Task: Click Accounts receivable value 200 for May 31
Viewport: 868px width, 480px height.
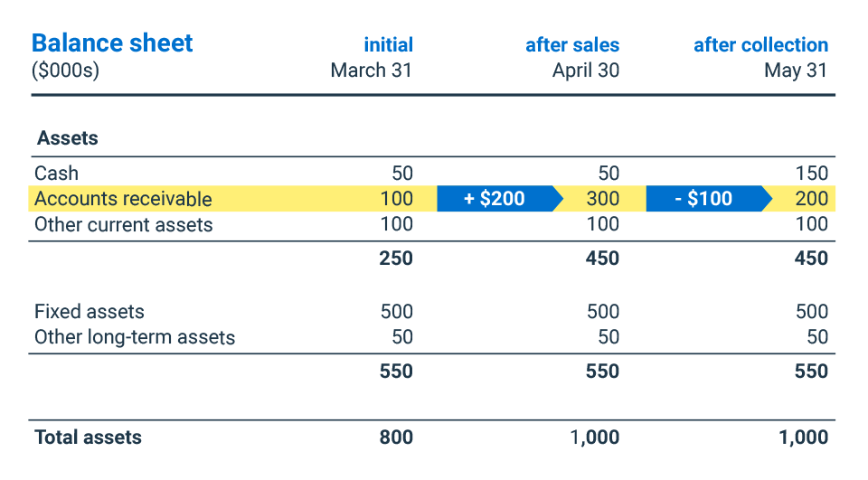Action: point(811,199)
